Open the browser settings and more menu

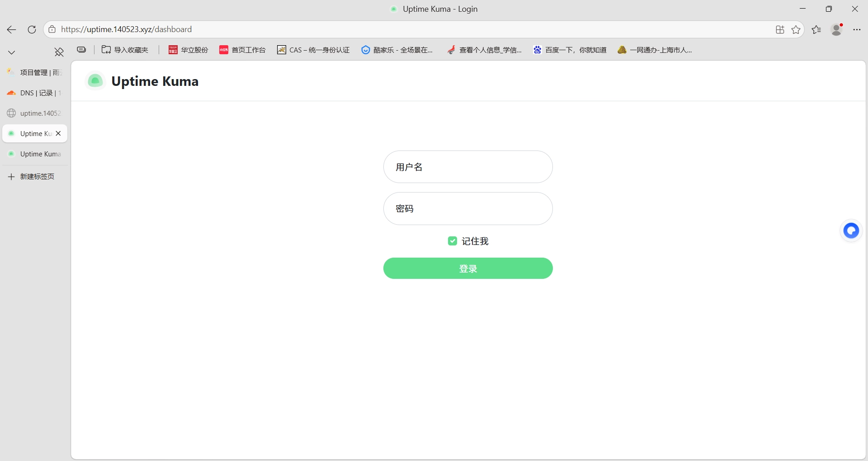tap(857, 30)
